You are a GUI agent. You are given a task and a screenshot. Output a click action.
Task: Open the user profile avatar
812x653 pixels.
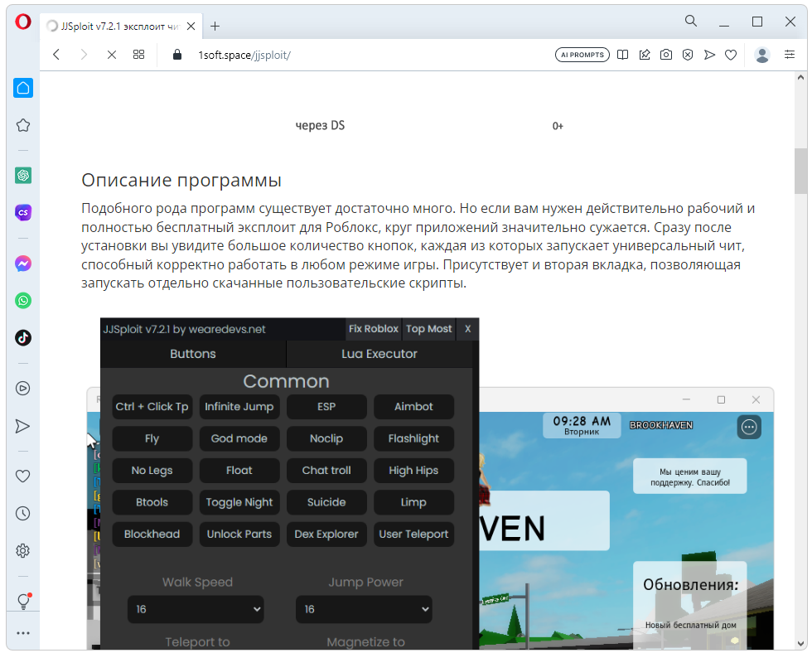[761, 55]
